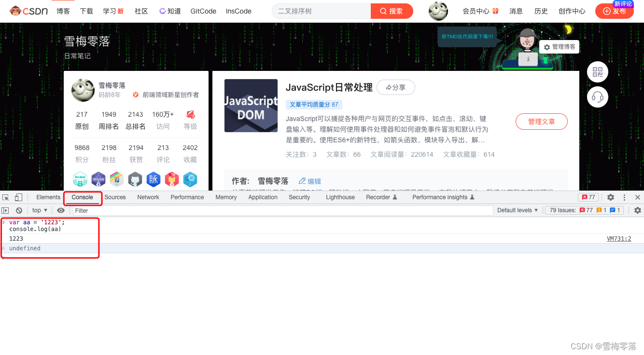
Task: Focus the top search input field
Action: coord(322,11)
